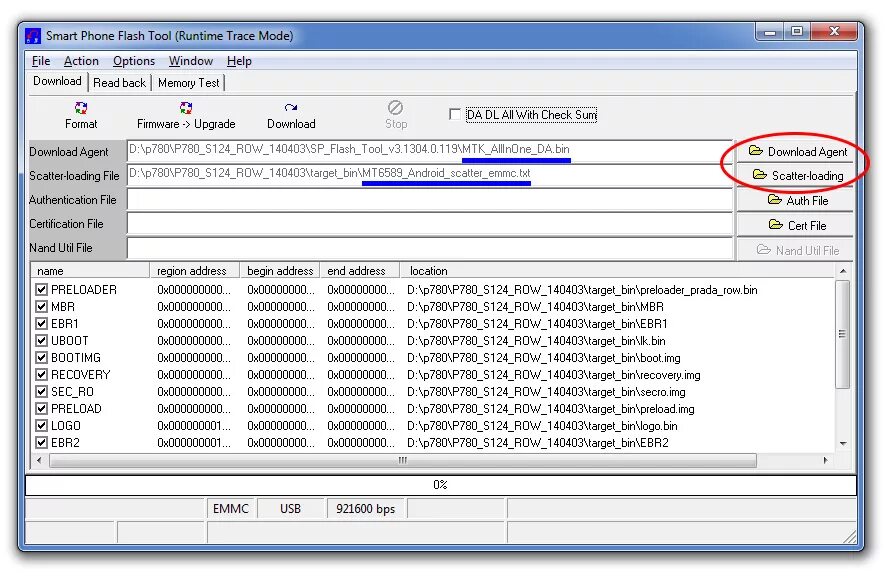Viewport: 889px width, 577px height.
Task: Click the horizontal scrollbar right arrow
Action: point(826,460)
